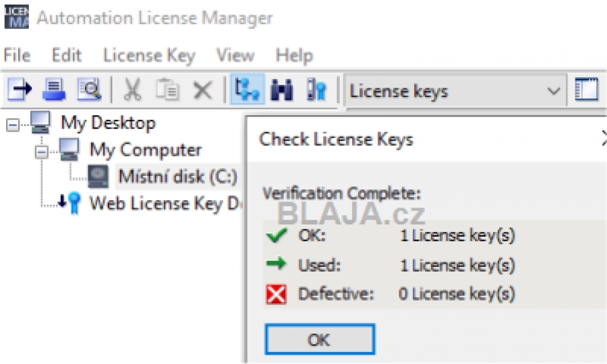Click the binoculars find icon
The image size is (607, 364).
pos(282,90)
